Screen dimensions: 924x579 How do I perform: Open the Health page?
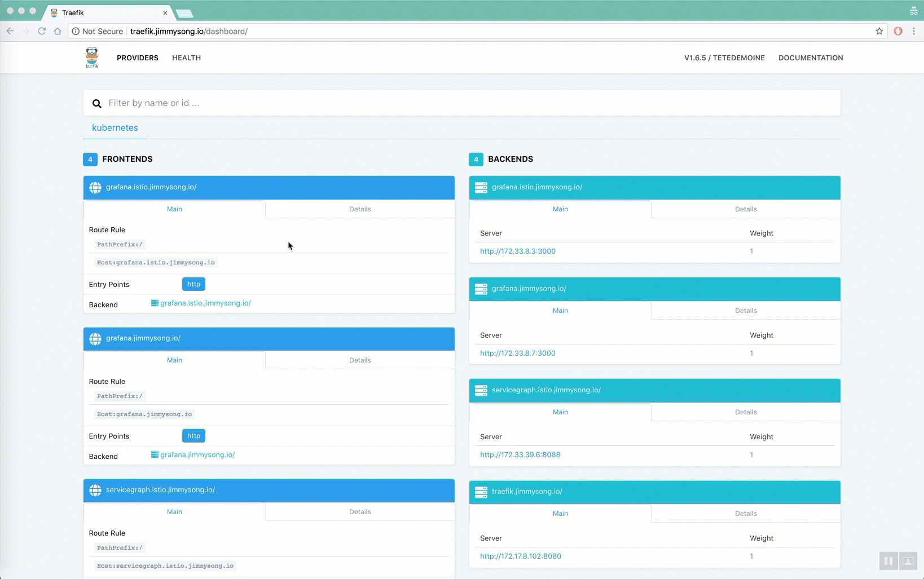[x=186, y=58]
